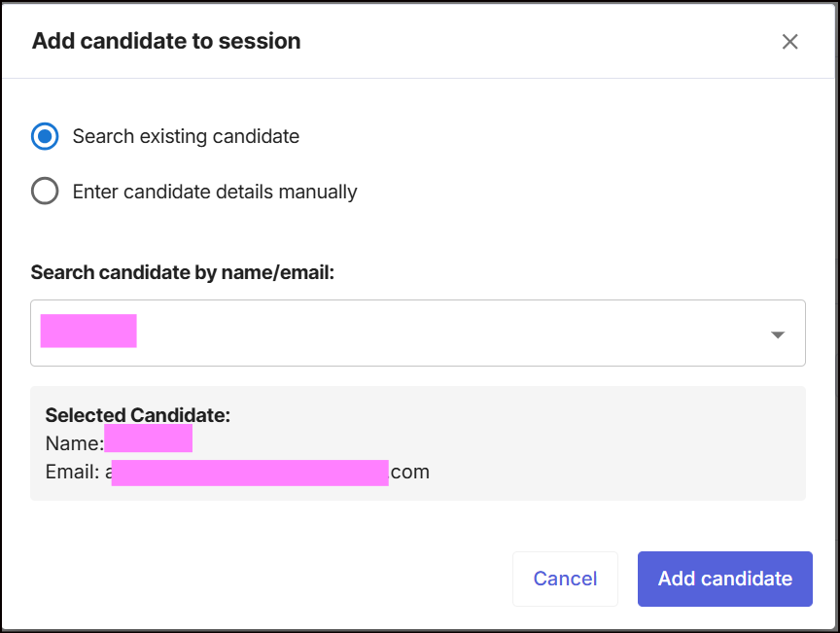Click the "Email:" field label

point(73,473)
